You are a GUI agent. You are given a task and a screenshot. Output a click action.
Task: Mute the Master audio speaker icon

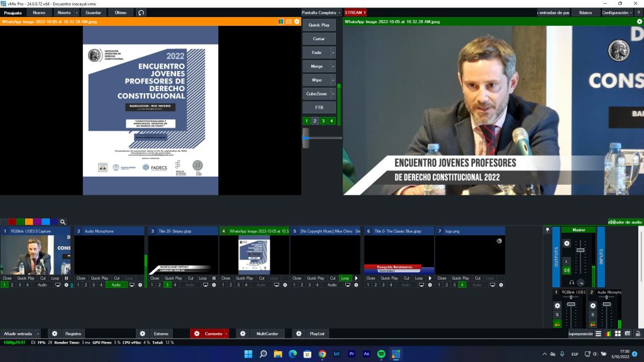click(566, 270)
